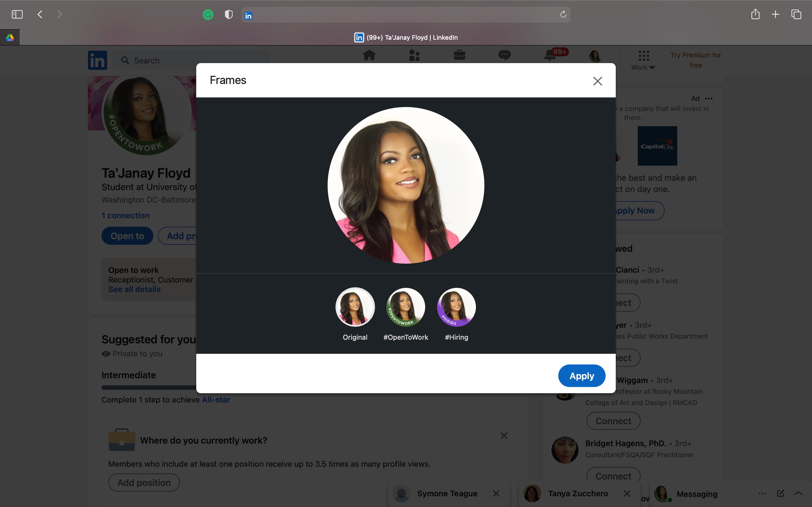Open the Messaging speech bubble icon
812x507 pixels.
pos(504,55)
